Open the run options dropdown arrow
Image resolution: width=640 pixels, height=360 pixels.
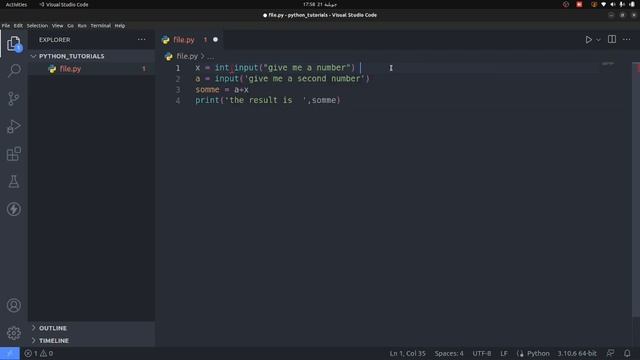(598, 40)
